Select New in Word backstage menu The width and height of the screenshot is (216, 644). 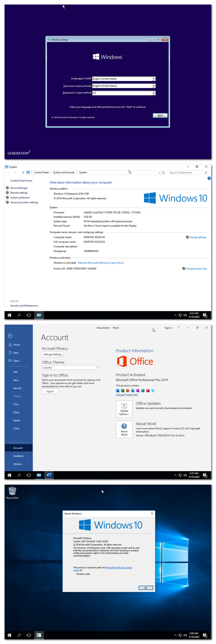(x=16, y=353)
